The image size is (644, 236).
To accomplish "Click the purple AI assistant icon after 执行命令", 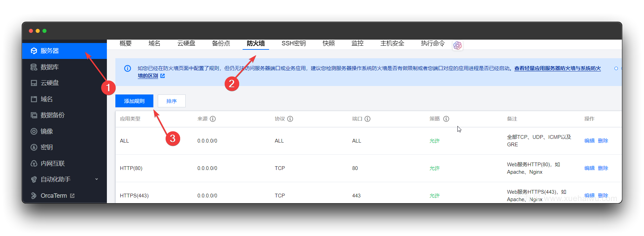I will pos(457,45).
